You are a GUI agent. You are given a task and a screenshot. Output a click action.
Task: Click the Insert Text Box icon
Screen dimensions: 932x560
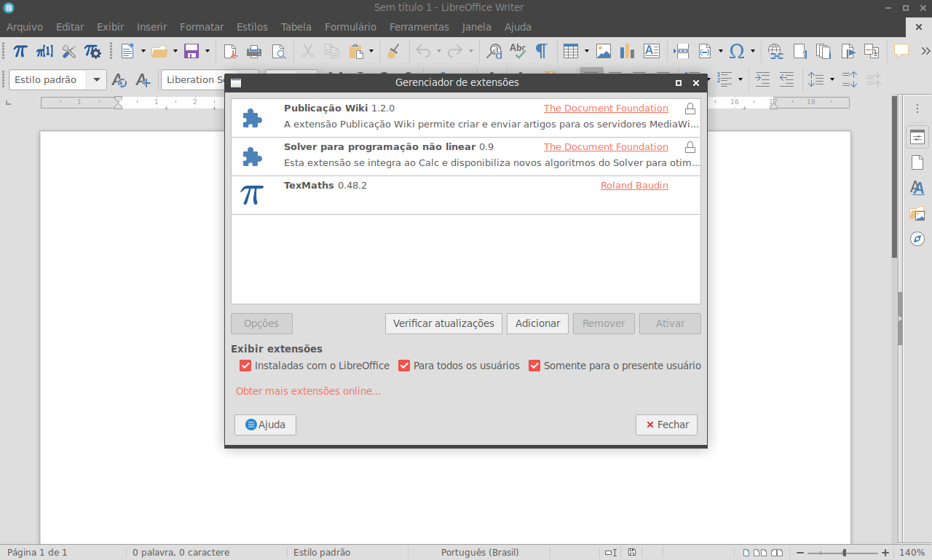pyautogui.click(x=651, y=51)
